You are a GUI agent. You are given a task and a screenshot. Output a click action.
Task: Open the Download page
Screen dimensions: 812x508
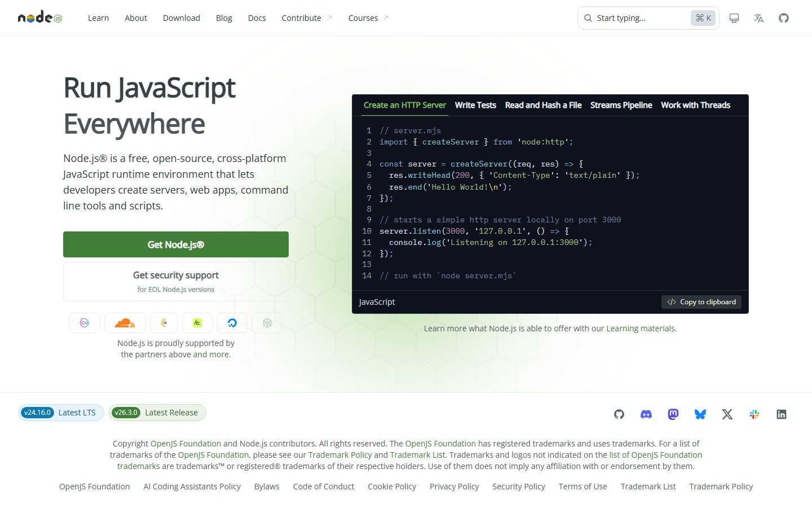click(182, 18)
